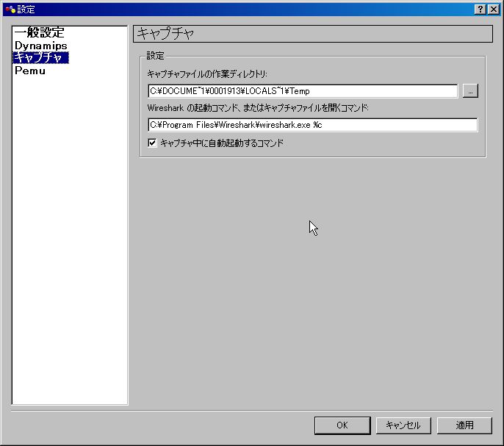Click the キャプチャ page header banner
Image resolution: width=504 pixels, height=446 pixels.
[x=312, y=34]
